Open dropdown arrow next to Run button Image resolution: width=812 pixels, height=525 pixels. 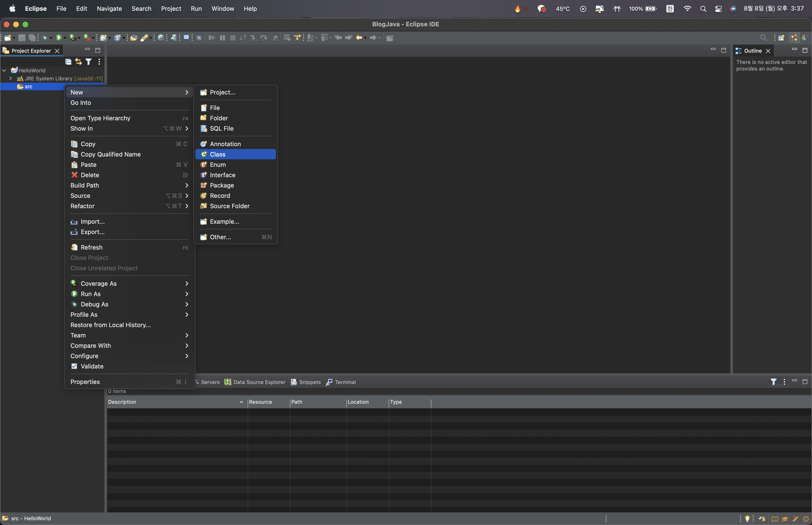click(65, 38)
